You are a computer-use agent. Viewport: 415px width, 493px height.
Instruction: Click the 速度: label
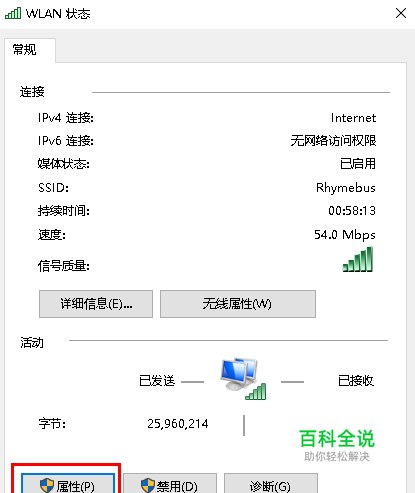(x=52, y=235)
